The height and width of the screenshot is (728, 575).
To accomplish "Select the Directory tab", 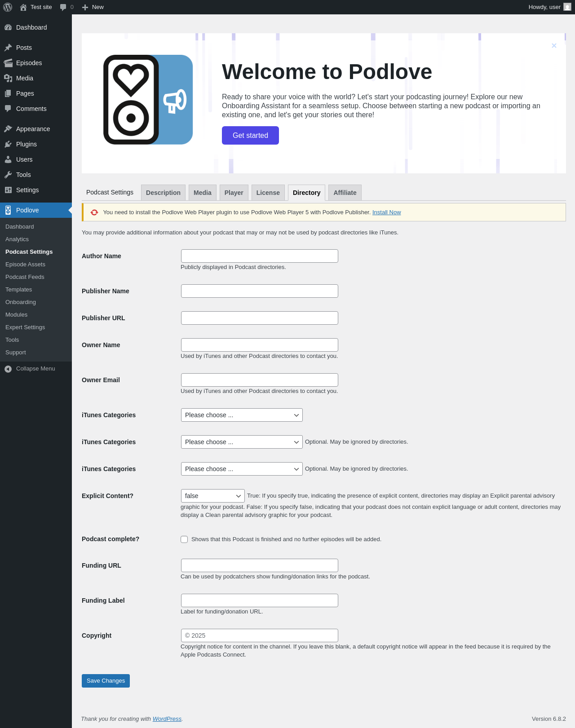I will tap(307, 193).
